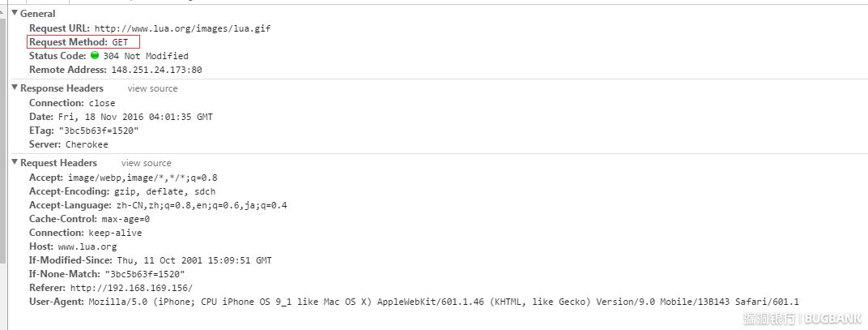Image resolution: width=868 pixels, height=330 pixels.
Task: Collapse the Response Headers section triangle
Action: (x=14, y=88)
